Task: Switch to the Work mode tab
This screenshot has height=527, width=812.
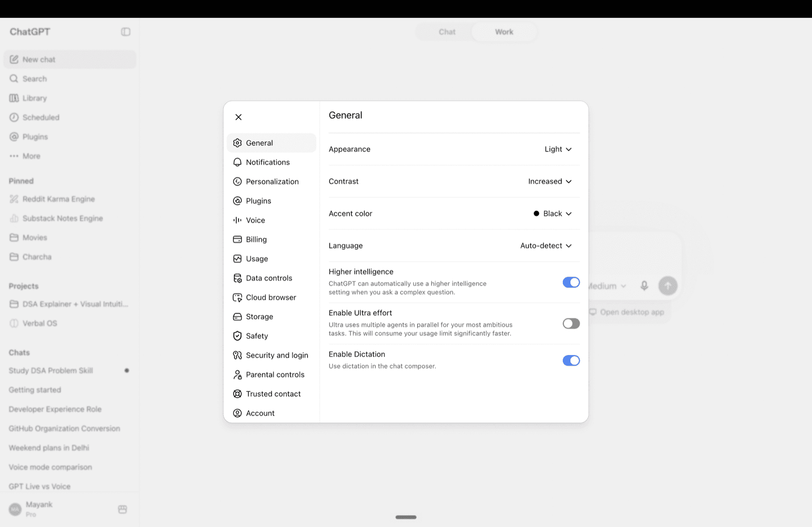Action: pos(504,32)
